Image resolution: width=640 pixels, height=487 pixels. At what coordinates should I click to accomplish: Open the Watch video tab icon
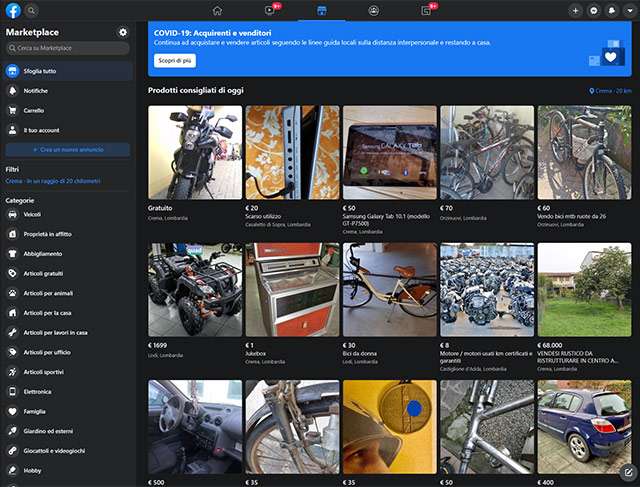tap(269, 10)
